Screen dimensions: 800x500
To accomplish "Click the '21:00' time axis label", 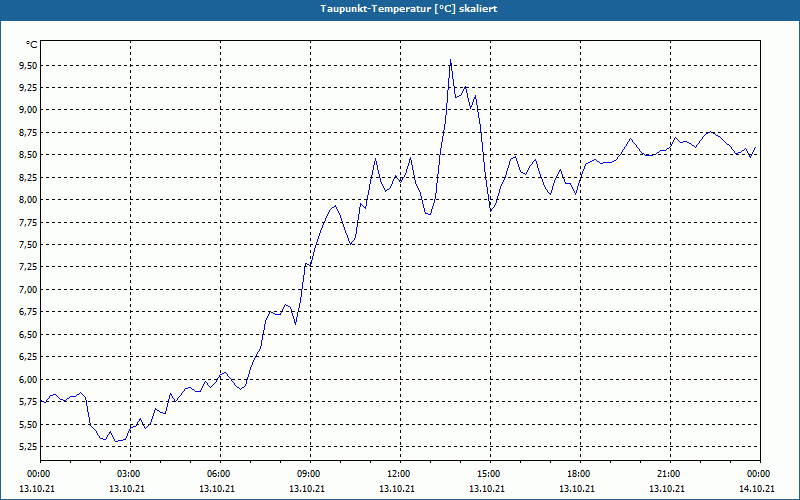I will click(x=668, y=474).
